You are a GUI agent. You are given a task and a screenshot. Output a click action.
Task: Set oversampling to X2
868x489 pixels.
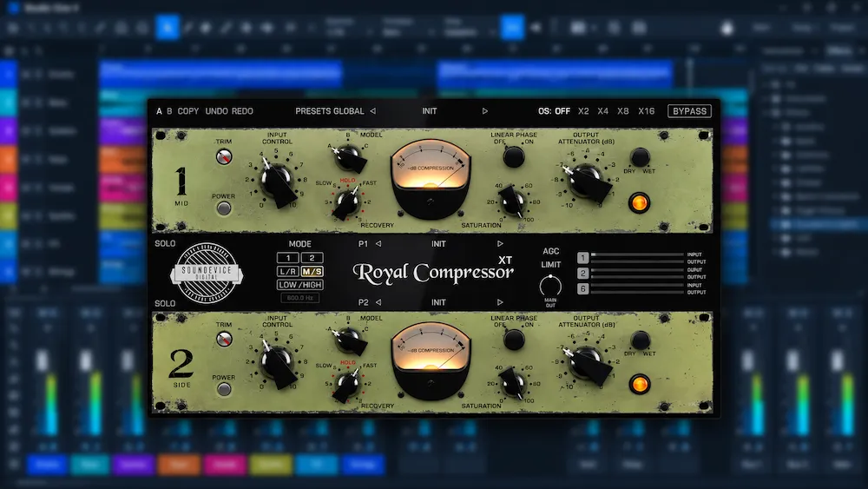(583, 111)
